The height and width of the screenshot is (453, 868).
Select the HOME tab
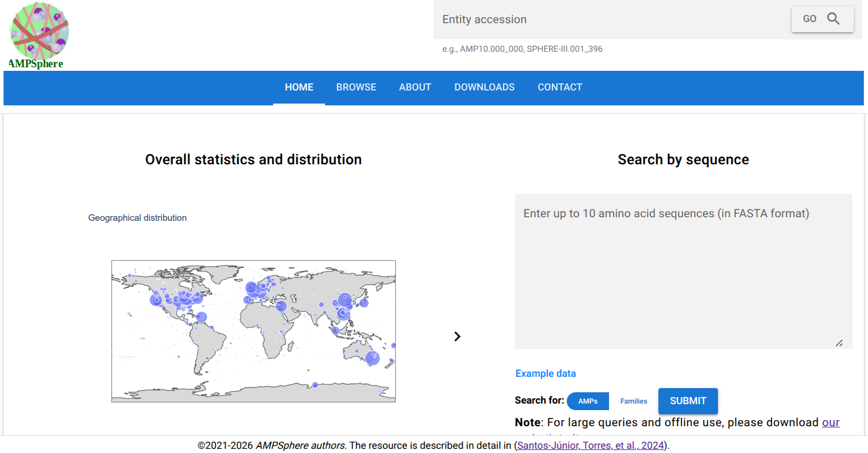(299, 87)
